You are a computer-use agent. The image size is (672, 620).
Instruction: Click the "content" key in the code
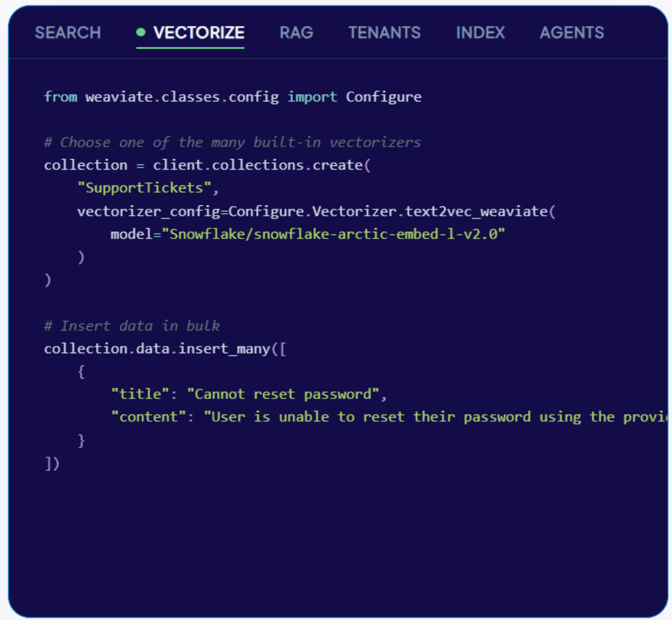pos(149,417)
